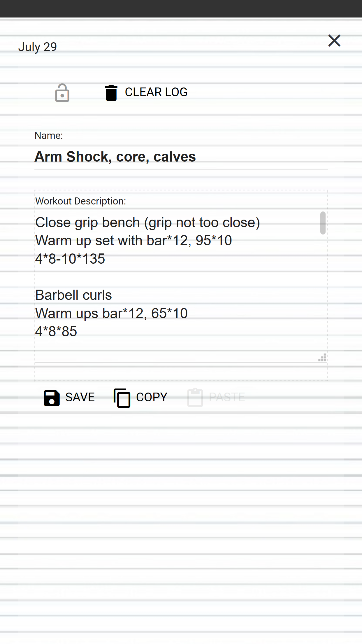
Task: Click the textarea resize handle corner
Action: 322,358
